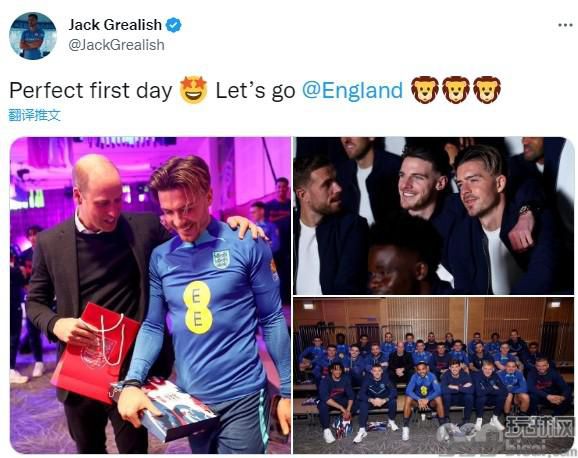Click the first lion emoji

pyautogui.click(x=425, y=90)
